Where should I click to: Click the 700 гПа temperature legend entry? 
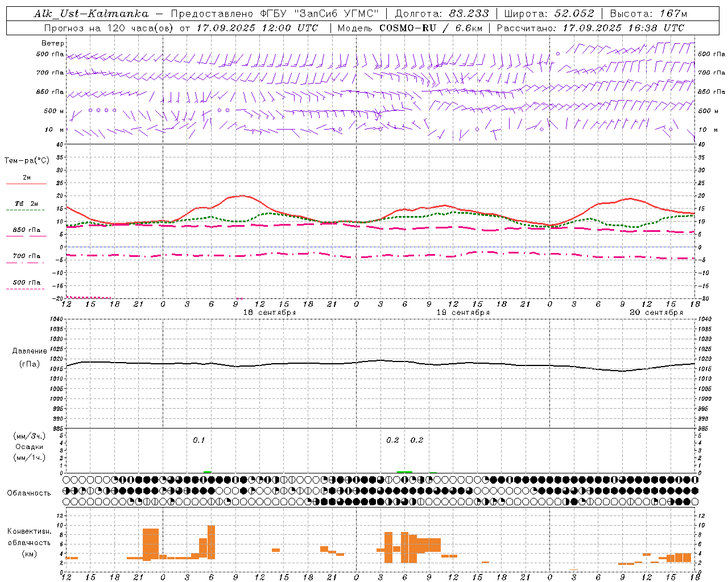pyautogui.click(x=27, y=256)
